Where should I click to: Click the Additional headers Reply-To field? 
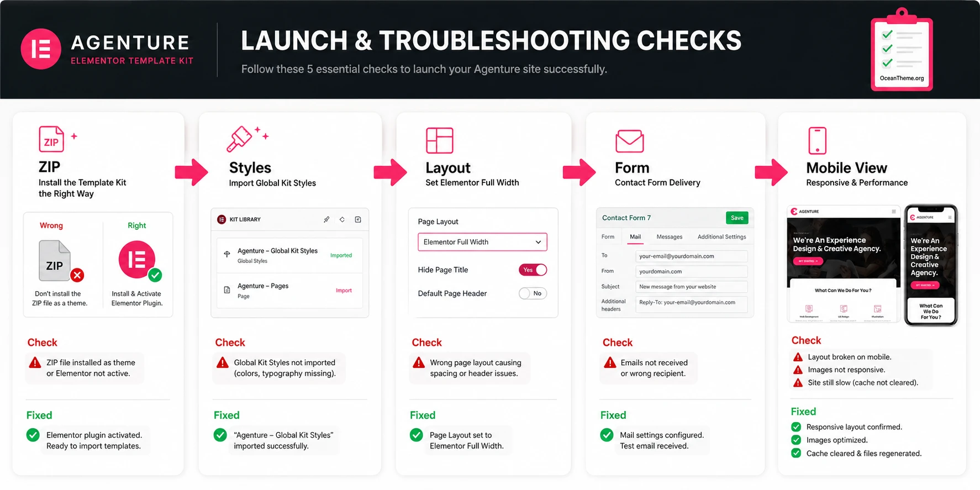click(692, 304)
